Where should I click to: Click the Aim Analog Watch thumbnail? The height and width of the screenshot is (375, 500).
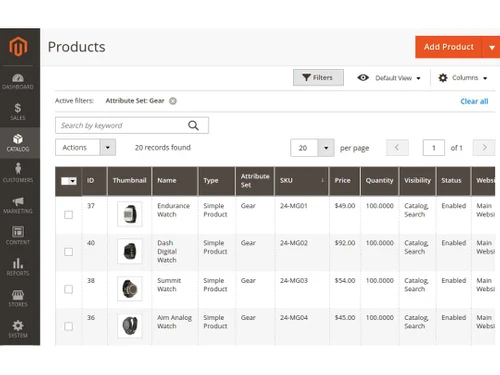[130, 326]
